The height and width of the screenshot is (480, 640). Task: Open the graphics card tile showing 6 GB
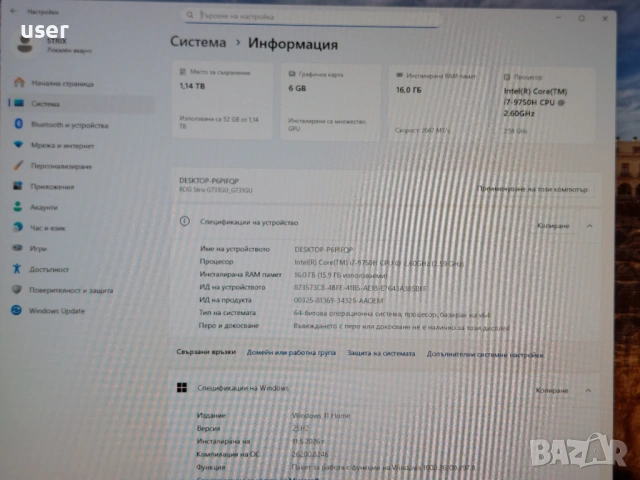pos(330,102)
